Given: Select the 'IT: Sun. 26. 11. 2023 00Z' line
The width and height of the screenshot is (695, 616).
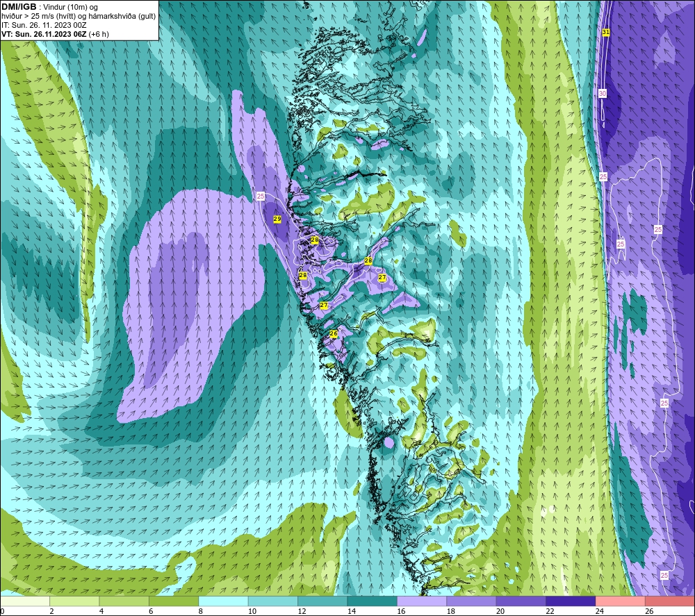Looking at the screenshot, I should [x=43, y=25].
